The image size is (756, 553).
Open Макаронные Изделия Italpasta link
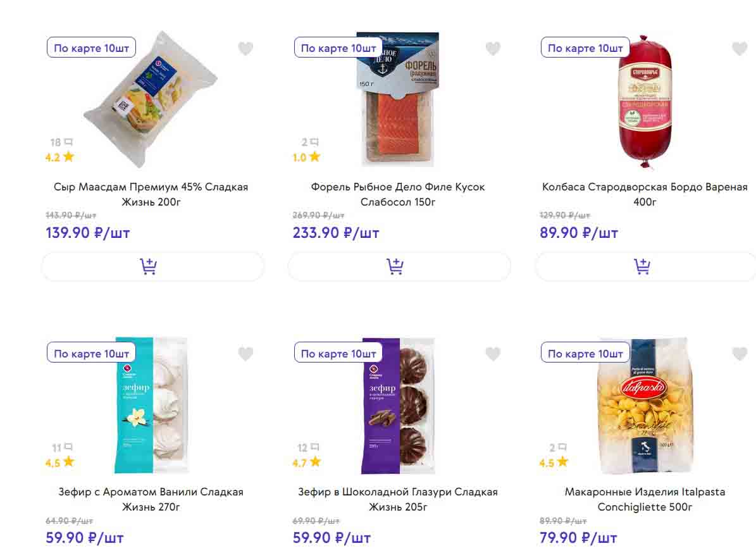click(645, 499)
